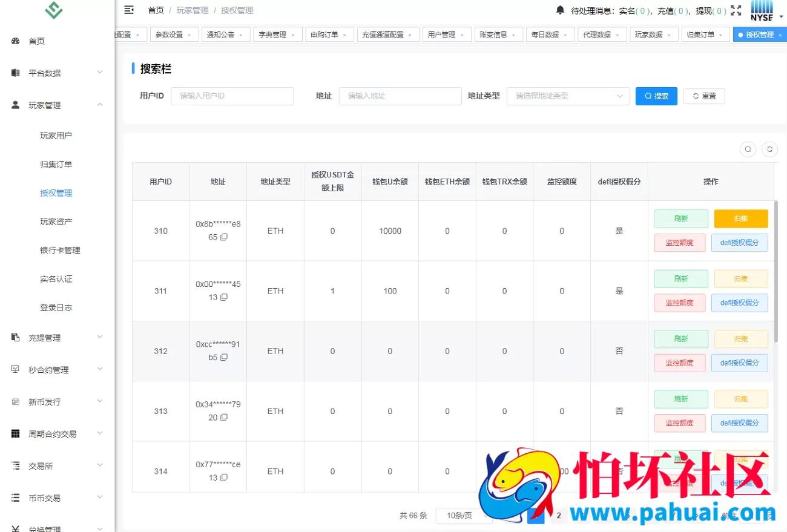
Task: Click the 钱包U余额 column header
Action: tap(390, 182)
